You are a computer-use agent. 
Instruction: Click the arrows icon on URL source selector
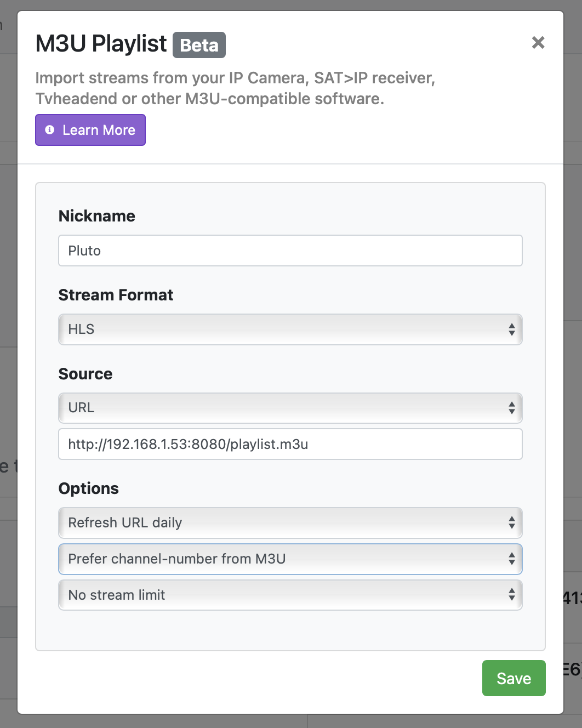[511, 408]
